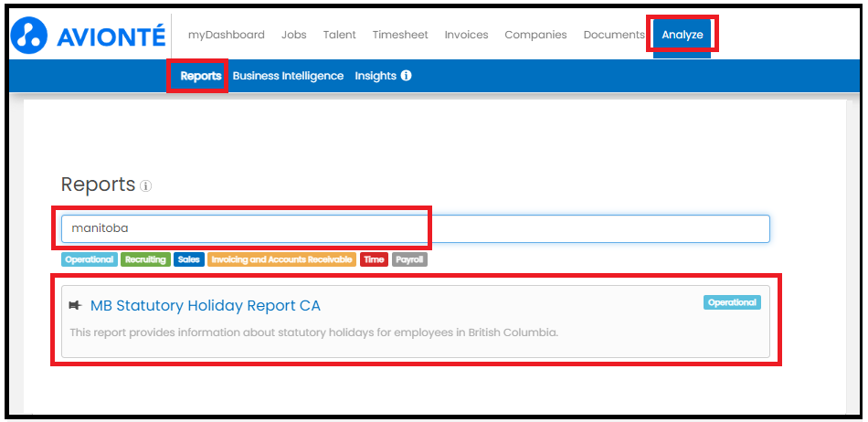Switch to the Business Intelligence subtab
The width and height of the screenshot is (868, 422).
(x=288, y=76)
